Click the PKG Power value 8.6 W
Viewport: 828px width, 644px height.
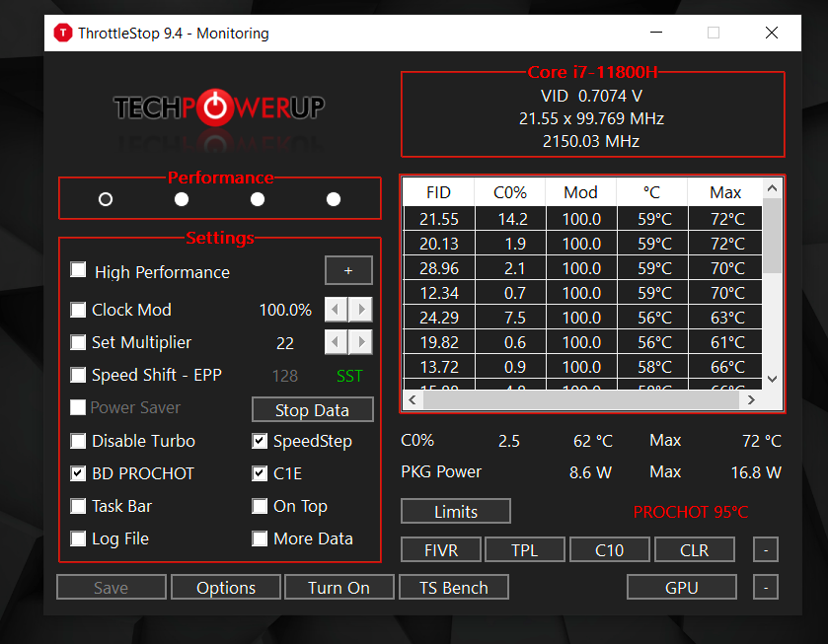tap(590, 472)
